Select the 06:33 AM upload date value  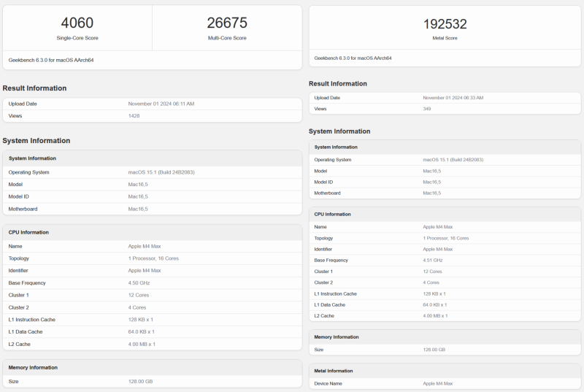[453, 98]
